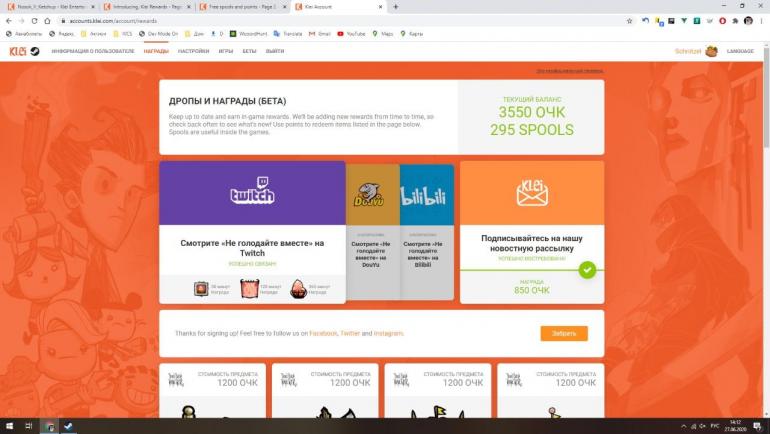Click 'ДРОПЫ И НАГРАДЫ (БЕТА)' heading
This screenshot has width=770, height=434.
(x=227, y=101)
